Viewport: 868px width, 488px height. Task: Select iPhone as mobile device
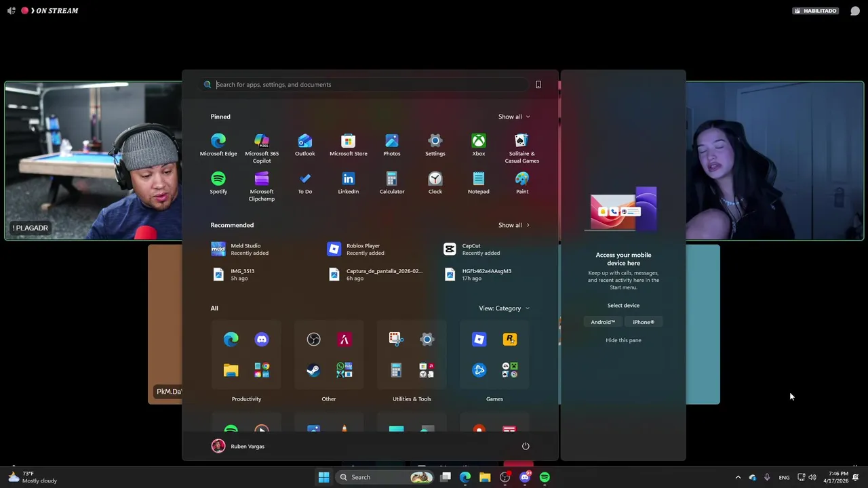[644, 322]
